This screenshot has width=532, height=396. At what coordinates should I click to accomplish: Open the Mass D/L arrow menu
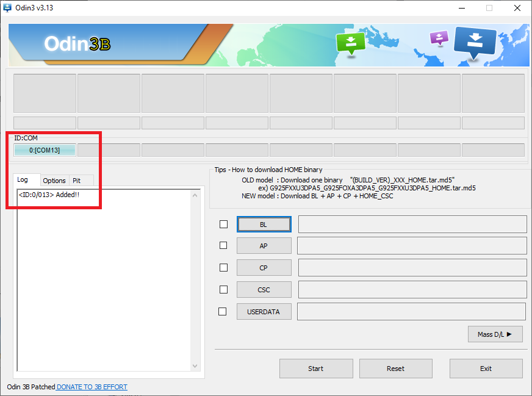495,334
